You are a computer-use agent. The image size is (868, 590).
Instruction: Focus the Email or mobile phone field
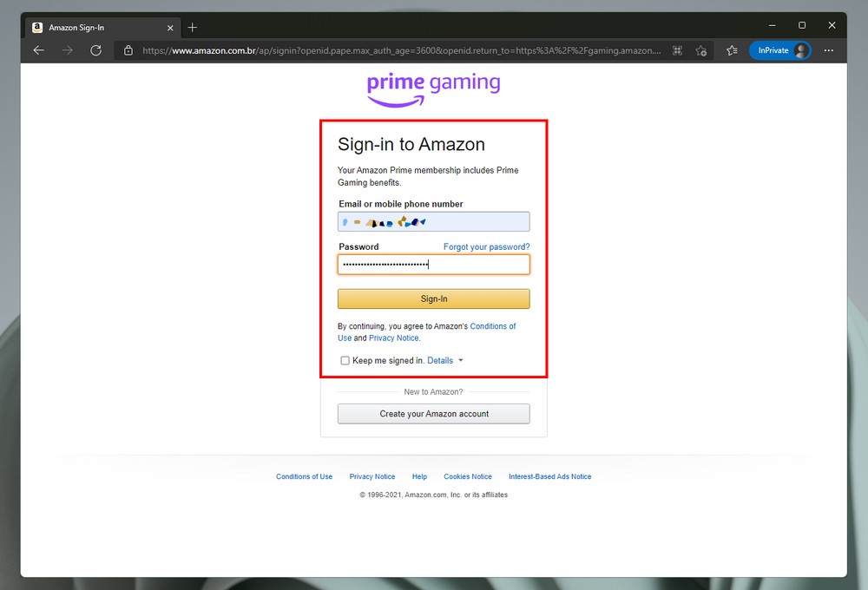click(433, 222)
